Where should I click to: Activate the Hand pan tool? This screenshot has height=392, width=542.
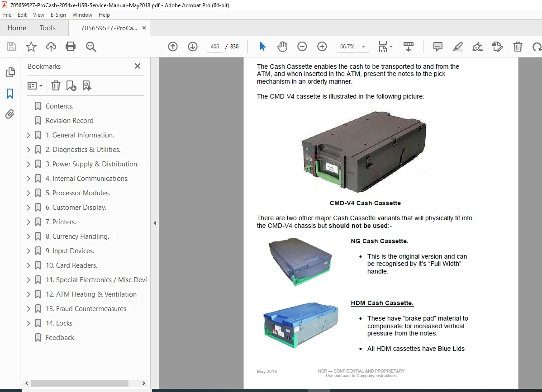[282, 46]
